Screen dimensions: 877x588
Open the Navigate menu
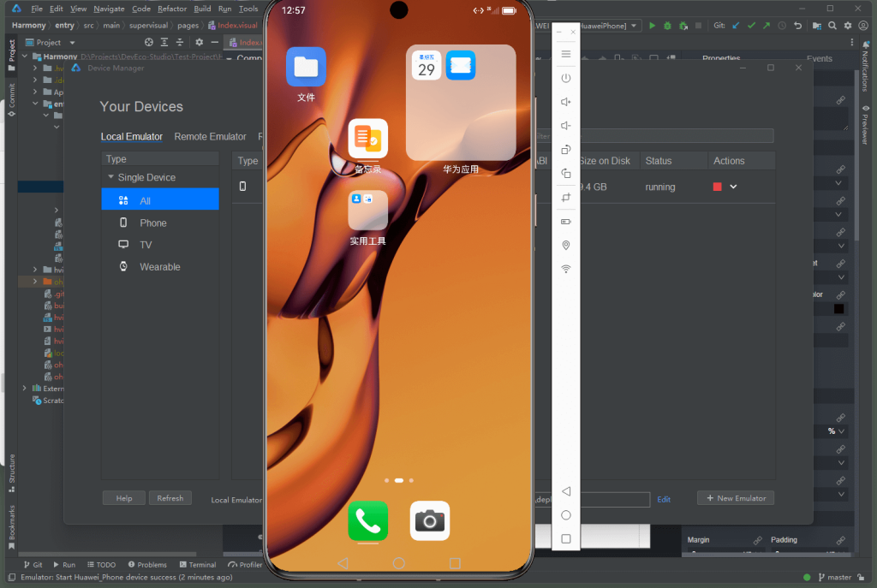coord(109,9)
